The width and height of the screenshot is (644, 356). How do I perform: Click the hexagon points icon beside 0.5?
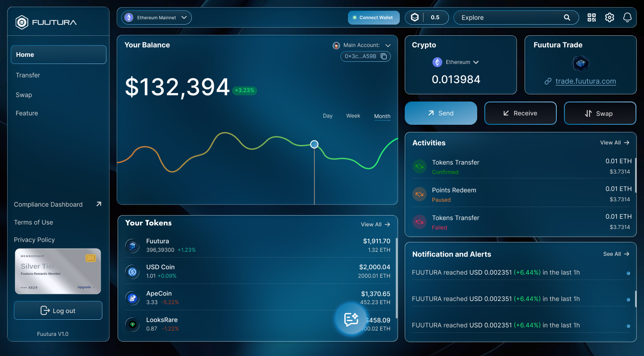(415, 17)
